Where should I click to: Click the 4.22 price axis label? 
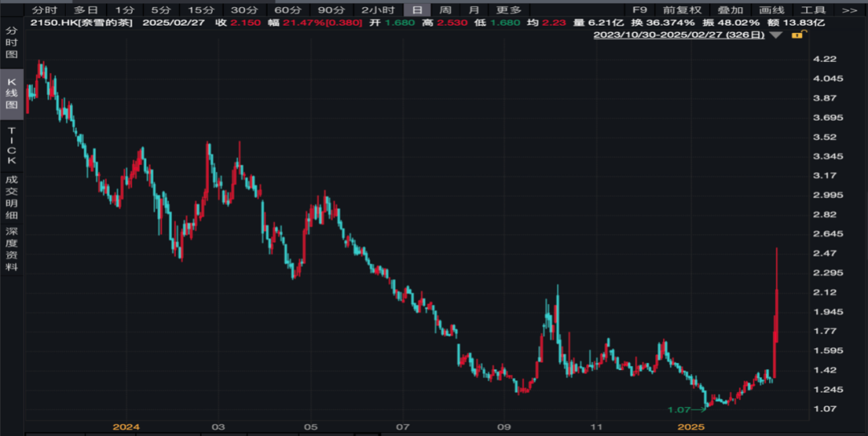825,60
